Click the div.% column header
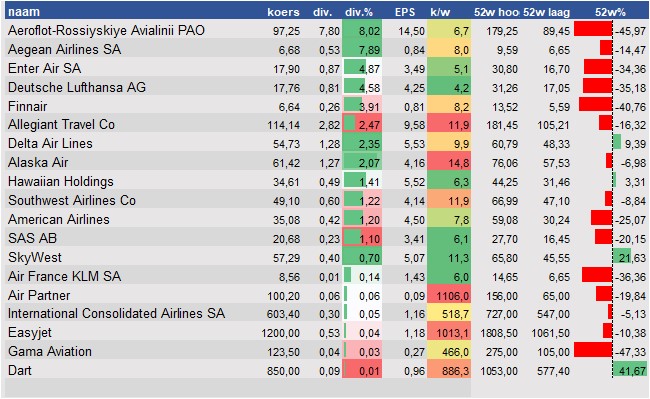The height and width of the screenshot is (399, 650). pos(359,12)
